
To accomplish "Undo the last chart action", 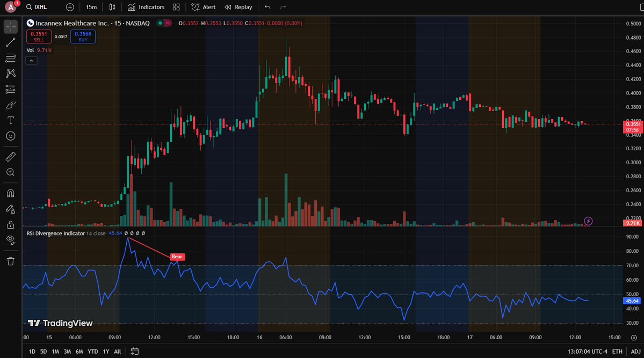I will coord(268,7).
